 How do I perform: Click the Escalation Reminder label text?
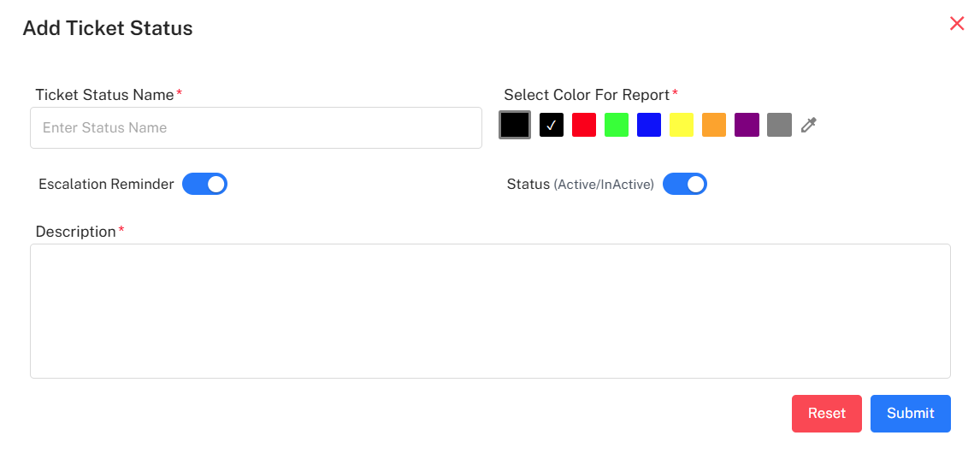[106, 184]
